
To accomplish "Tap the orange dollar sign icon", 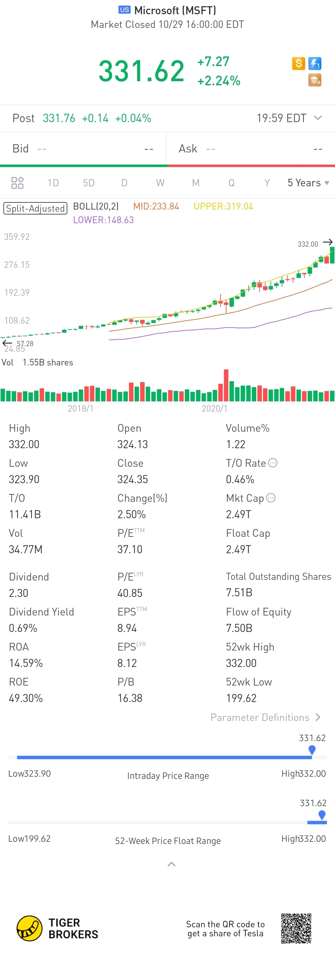I will [x=298, y=63].
